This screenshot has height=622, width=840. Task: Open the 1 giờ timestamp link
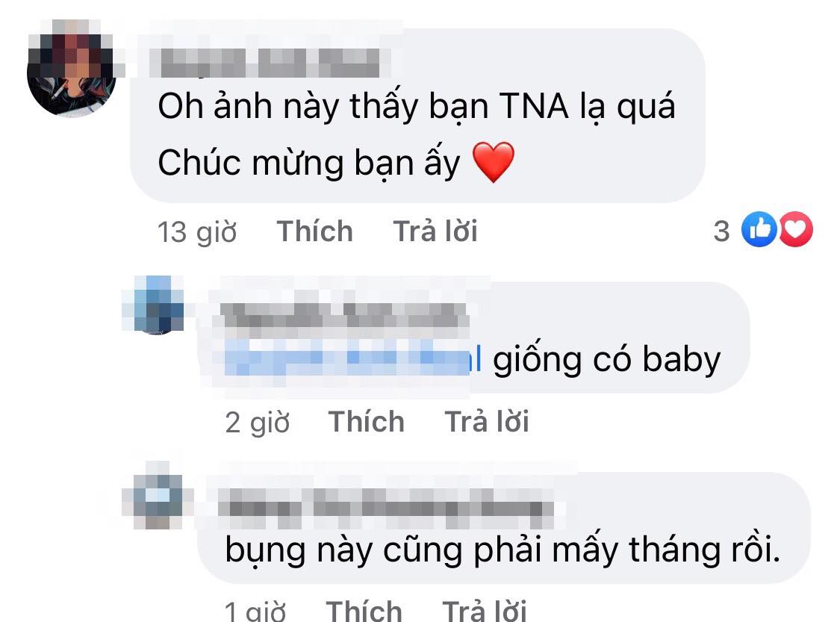(x=255, y=611)
